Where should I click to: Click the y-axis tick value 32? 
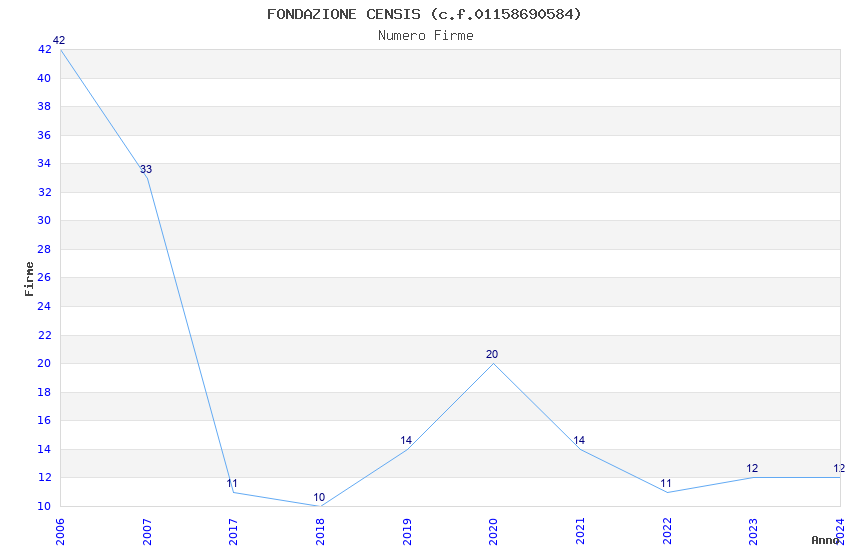(44, 192)
